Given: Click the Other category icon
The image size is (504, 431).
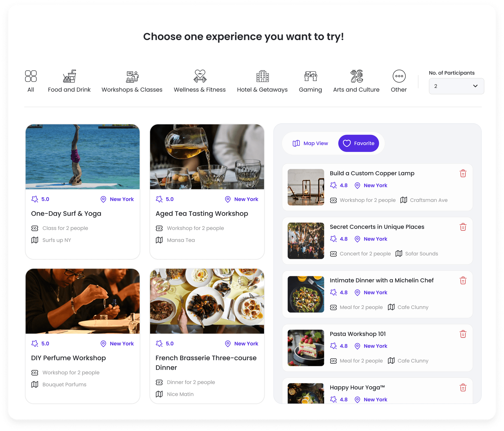Looking at the screenshot, I should (398, 77).
